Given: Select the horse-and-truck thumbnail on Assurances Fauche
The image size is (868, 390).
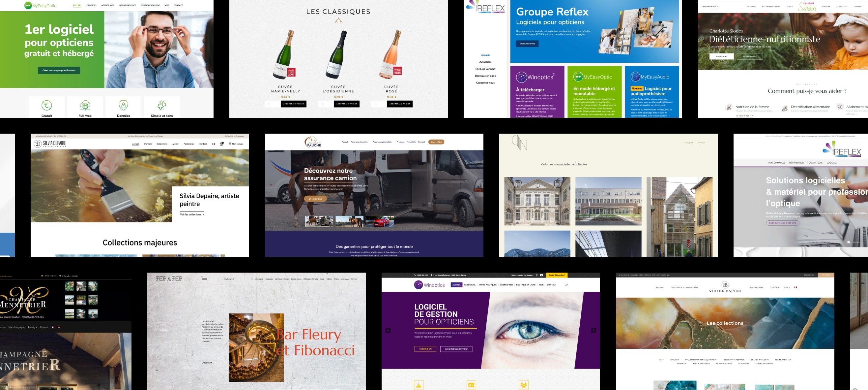Looking at the screenshot, I should click(x=319, y=221).
